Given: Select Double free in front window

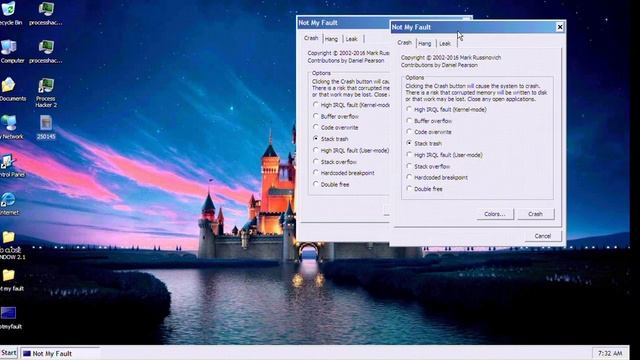Looking at the screenshot, I should click(x=424, y=189).
